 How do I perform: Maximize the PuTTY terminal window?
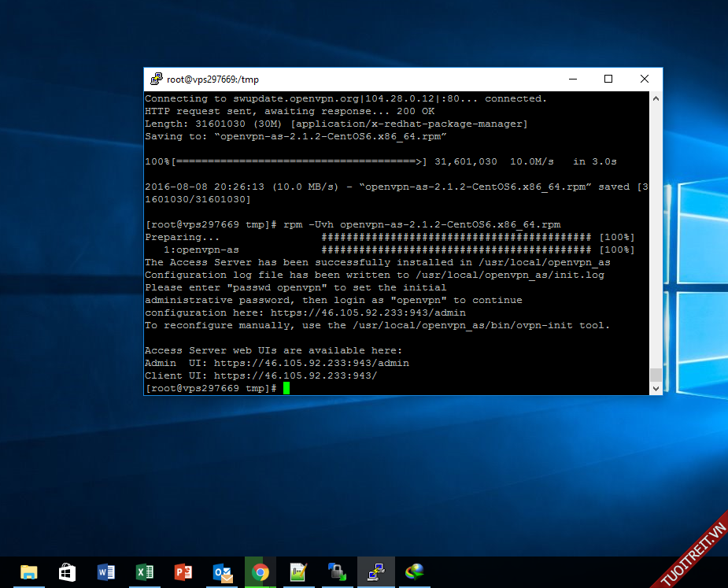608,79
